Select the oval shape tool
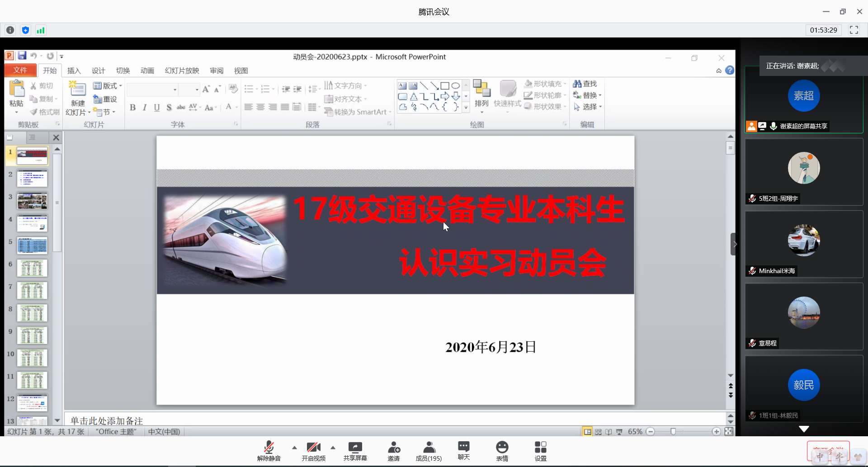Viewport: 868px width, 467px height. pos(456,85)
